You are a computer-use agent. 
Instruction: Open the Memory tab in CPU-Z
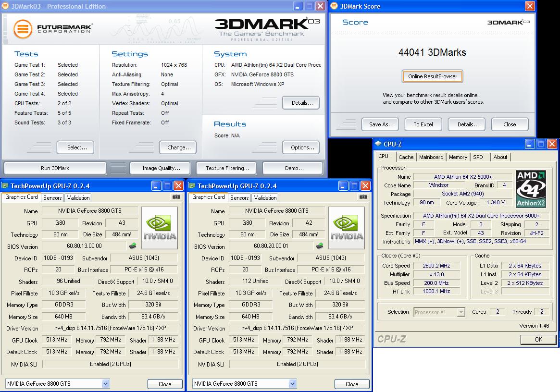pos(458,157)
